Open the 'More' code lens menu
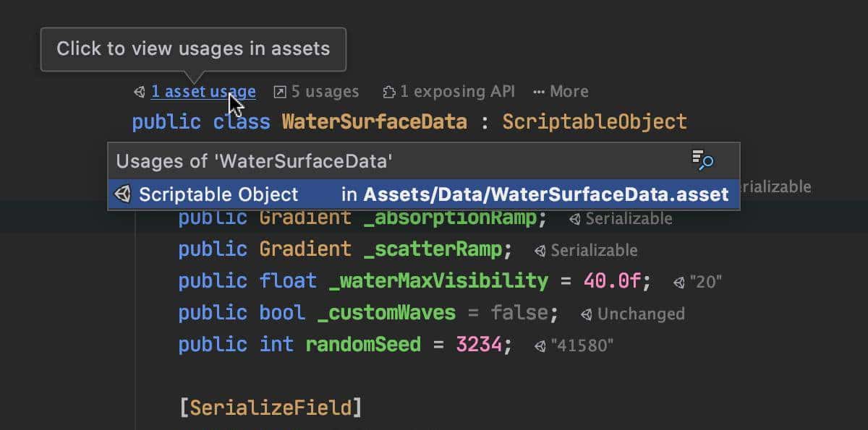The height and width of the screenshot is (430, 868). [561, 92]
